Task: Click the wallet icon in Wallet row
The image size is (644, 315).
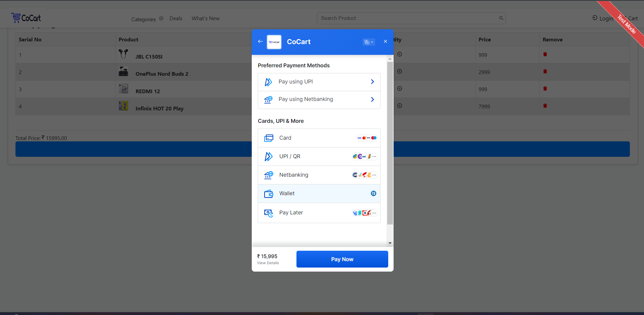Action: [269, 194]
